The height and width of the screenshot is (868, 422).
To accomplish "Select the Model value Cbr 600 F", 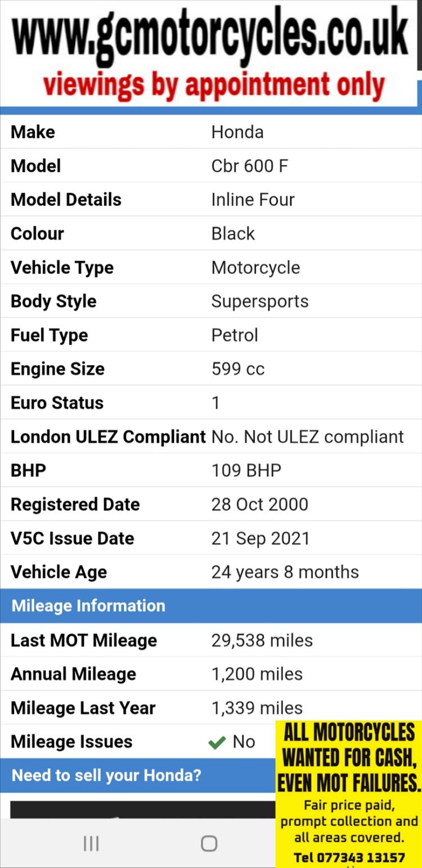I will click(x=250, y=166).
